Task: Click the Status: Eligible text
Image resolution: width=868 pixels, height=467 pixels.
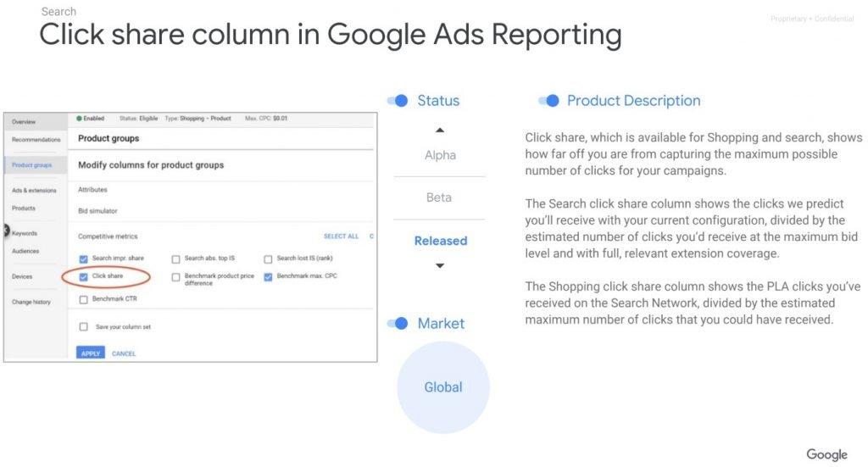Action: 138,119
